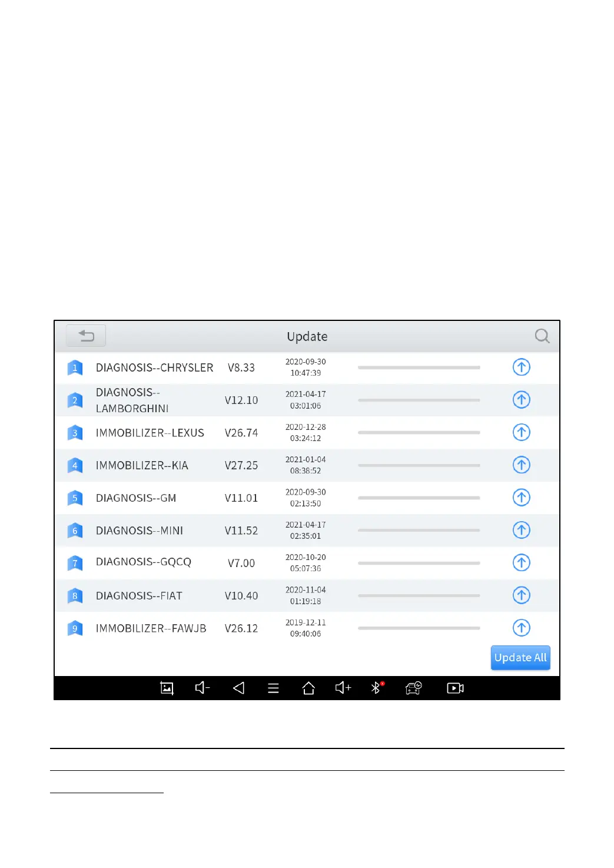Open the search magnifier icon
The height and width of the screenshot is (868, 614).
pos(542,336)
